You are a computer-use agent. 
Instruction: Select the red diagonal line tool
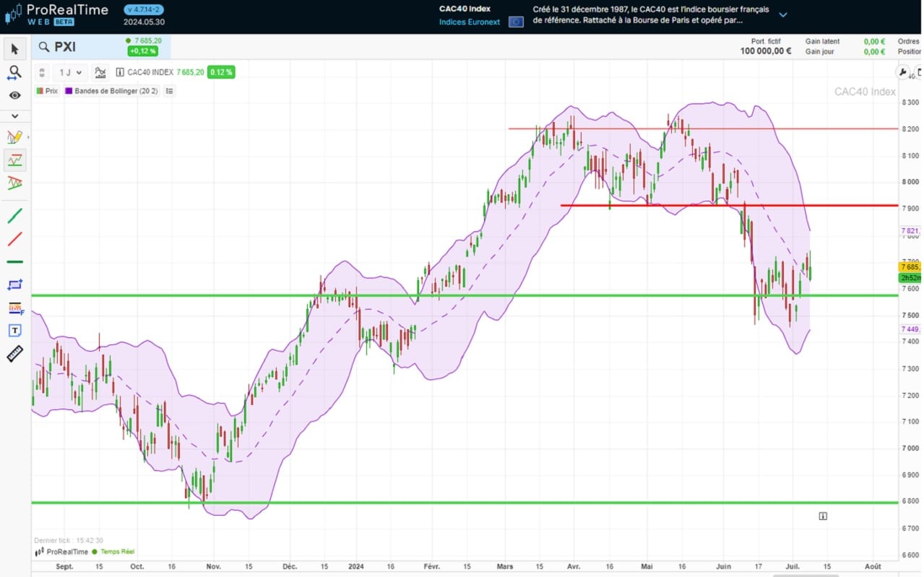point(14,238)
